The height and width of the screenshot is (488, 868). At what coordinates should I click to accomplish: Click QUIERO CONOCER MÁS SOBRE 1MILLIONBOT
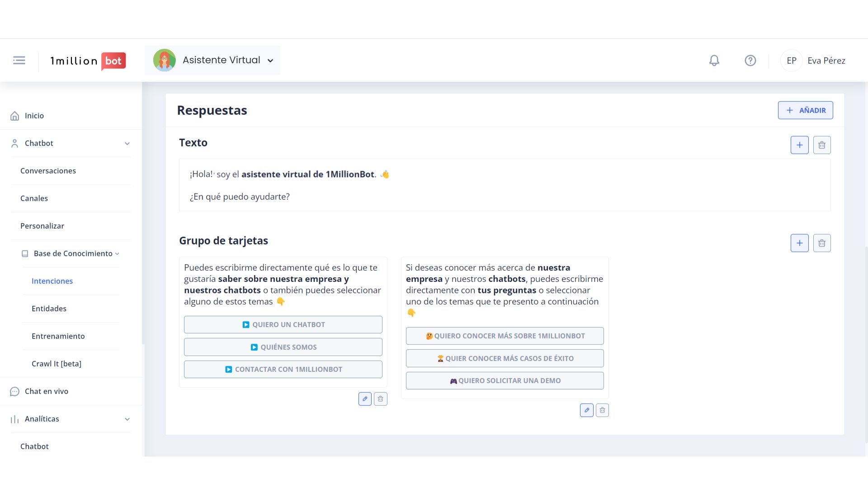pos(505,336)
